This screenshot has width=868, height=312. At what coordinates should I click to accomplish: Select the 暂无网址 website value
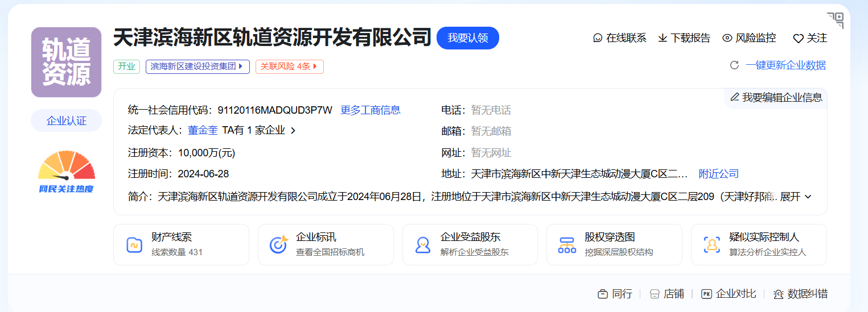pos(491,153)
